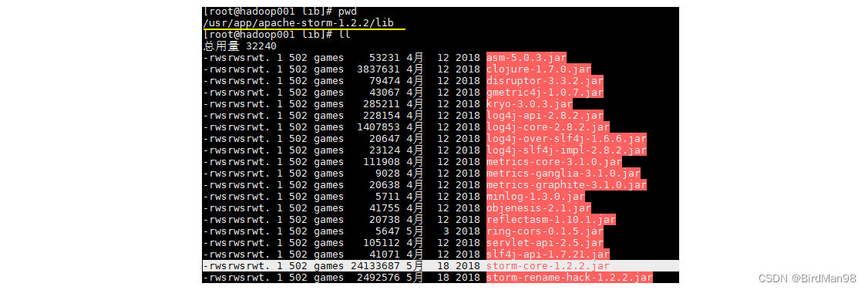Click file size 53231 of asm jar

click(385, 58)
